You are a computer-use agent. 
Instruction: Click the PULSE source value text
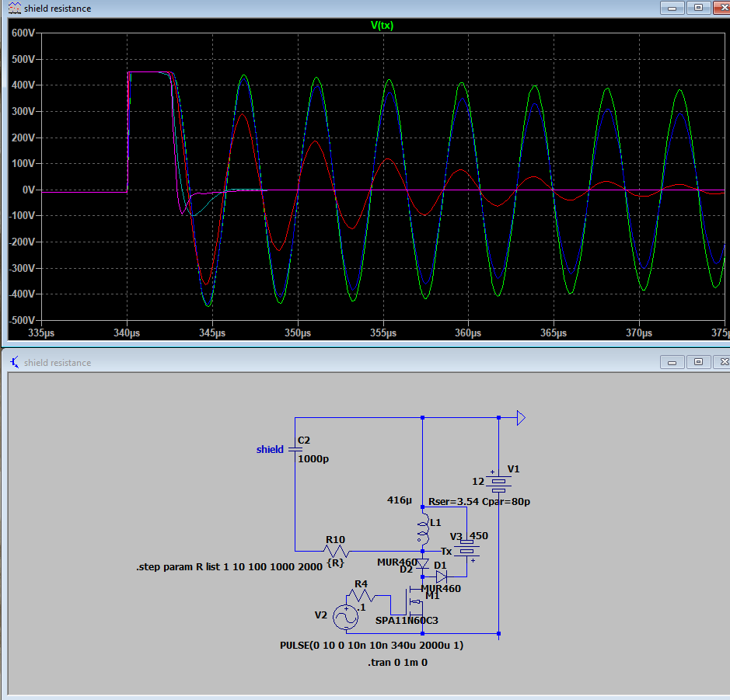point(372,646)
